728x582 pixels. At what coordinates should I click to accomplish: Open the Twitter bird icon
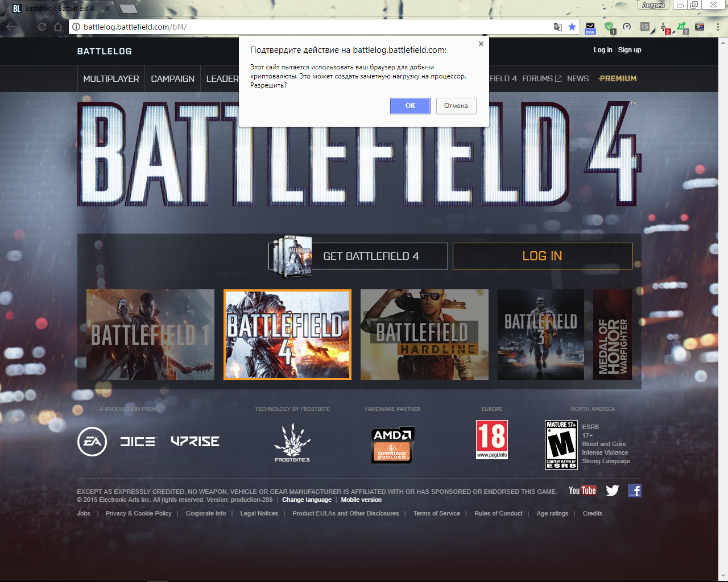[x=613, y=490]
